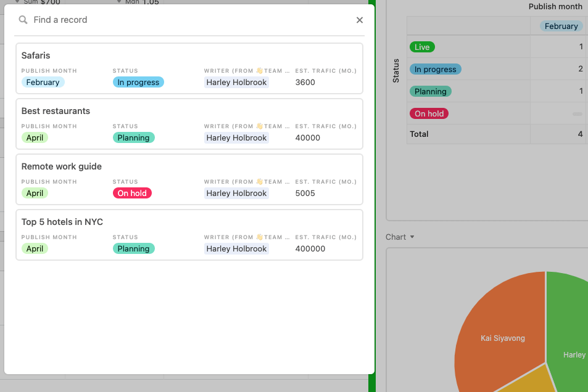Open the Chart type dropdown
588x392 pixels.
point(400,237)
